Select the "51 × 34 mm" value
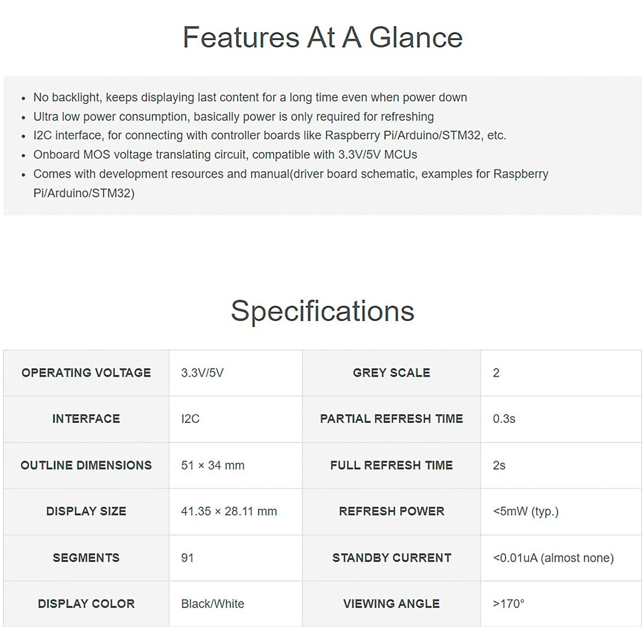The image size is (644, 644). tap(213, 465)
